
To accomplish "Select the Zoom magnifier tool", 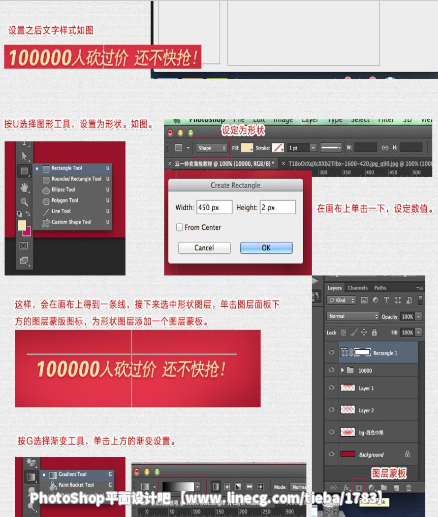I will pos(24,202).
